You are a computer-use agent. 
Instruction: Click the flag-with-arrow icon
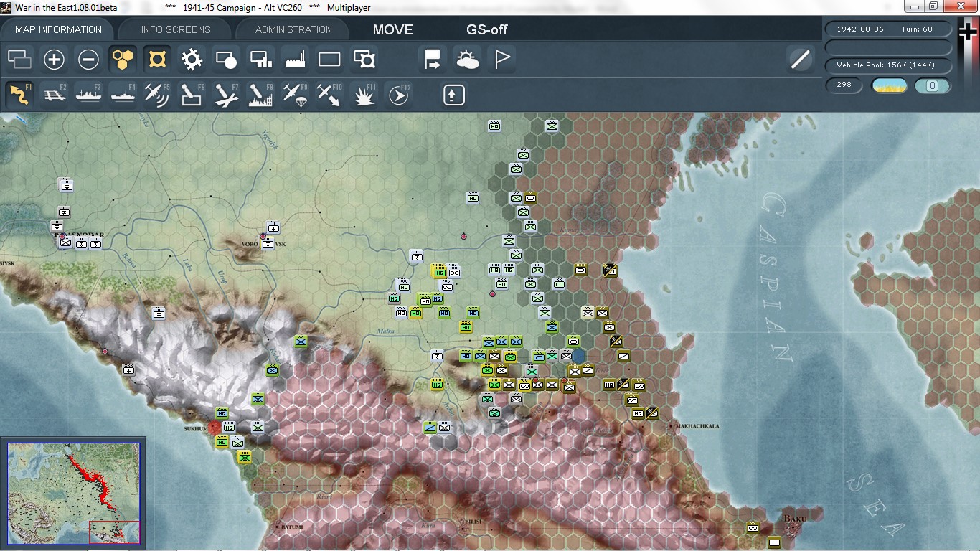(433, 59)
